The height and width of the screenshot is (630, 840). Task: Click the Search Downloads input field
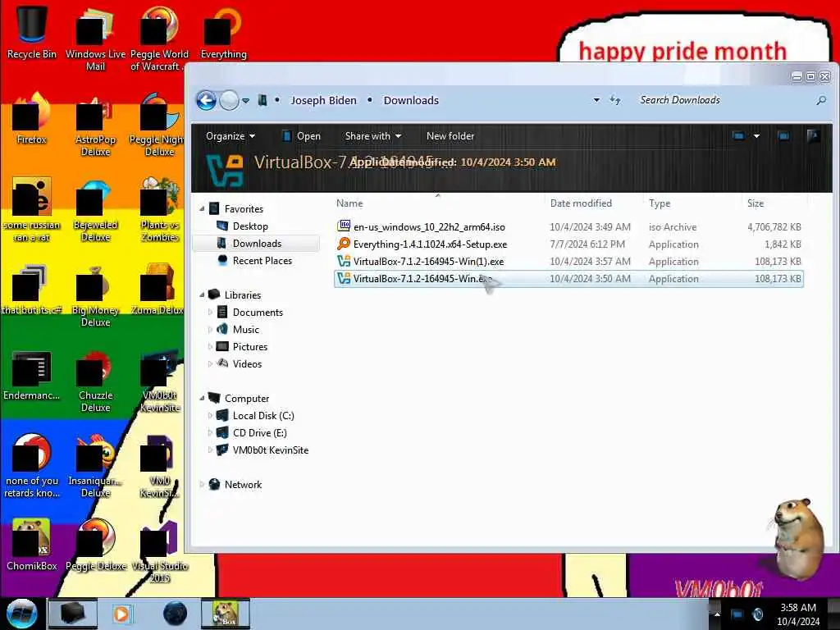point(724,100)
